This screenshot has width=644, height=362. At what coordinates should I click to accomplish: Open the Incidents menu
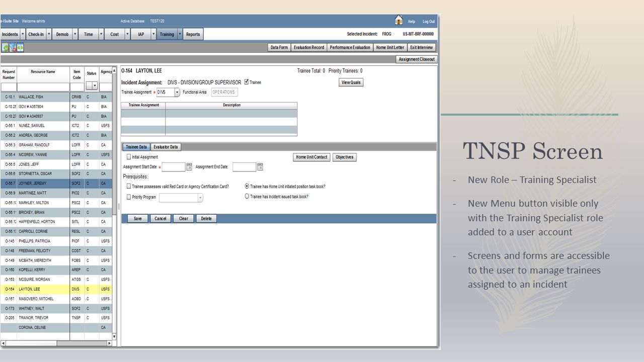[x=10, y=34]
